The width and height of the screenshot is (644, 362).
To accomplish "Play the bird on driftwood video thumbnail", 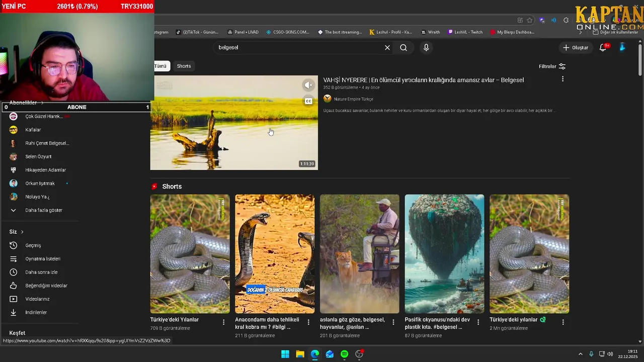I will [x=234, y=123].
